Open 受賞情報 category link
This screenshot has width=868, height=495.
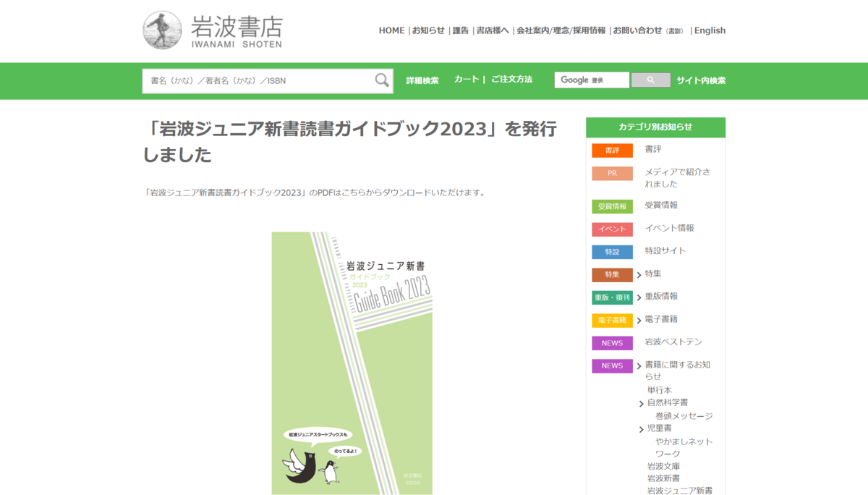(x=661, y=206)
